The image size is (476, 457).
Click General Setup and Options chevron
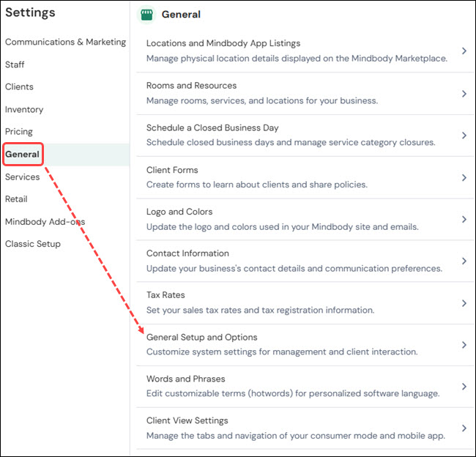tap(464, 345)
